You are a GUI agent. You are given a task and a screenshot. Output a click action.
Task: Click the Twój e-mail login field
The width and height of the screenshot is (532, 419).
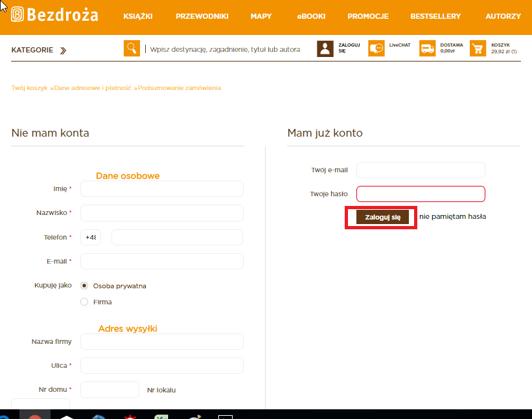point(421,170)
